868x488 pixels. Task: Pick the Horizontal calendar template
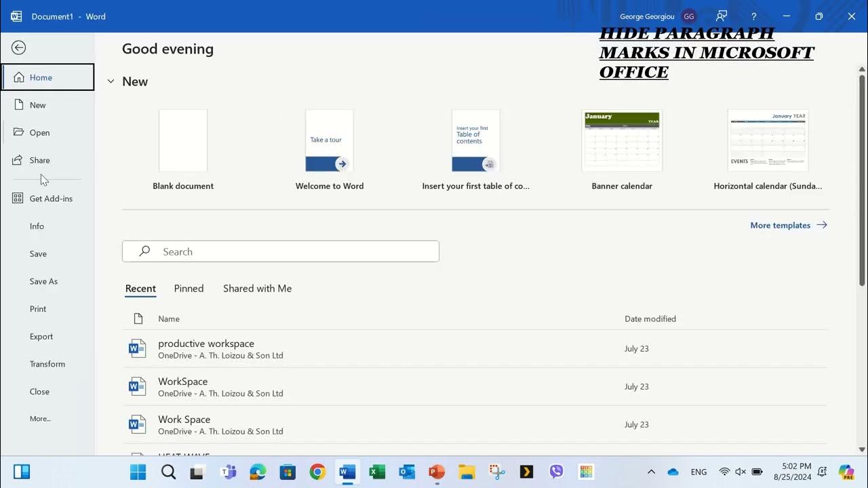point(768,150)
